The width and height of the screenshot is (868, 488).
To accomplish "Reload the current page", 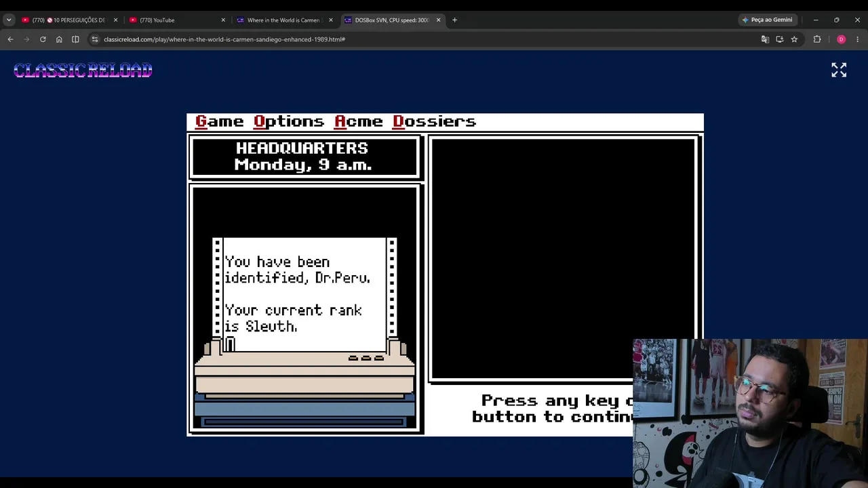I will click(43, 39).
